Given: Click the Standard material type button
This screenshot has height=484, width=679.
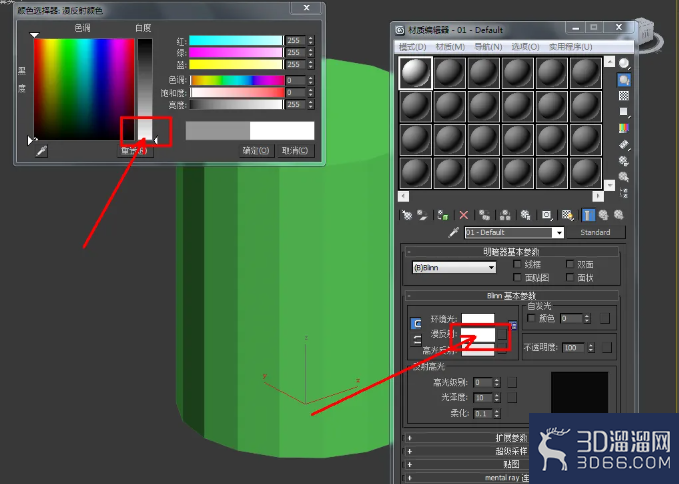Looking at the screenshot, I should click(595, 232).
